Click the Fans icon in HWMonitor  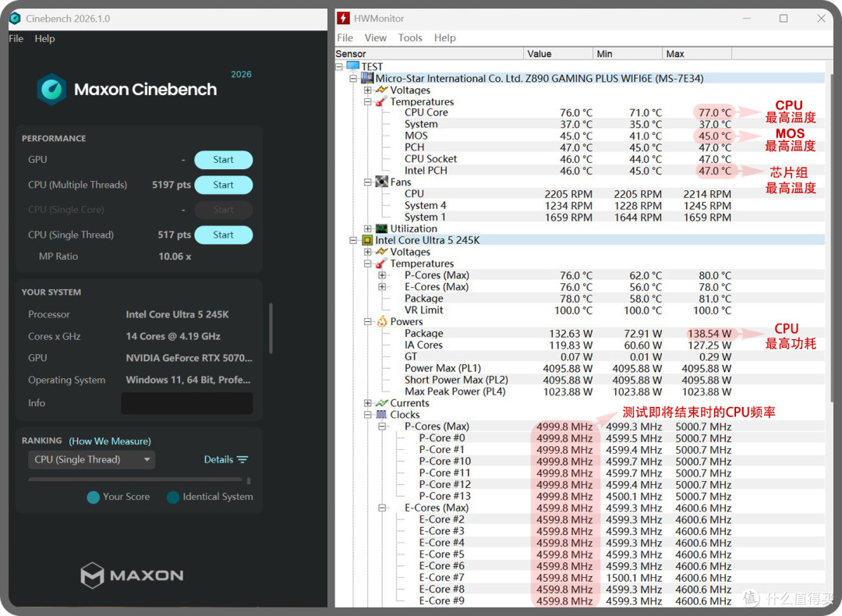(382, 182)
